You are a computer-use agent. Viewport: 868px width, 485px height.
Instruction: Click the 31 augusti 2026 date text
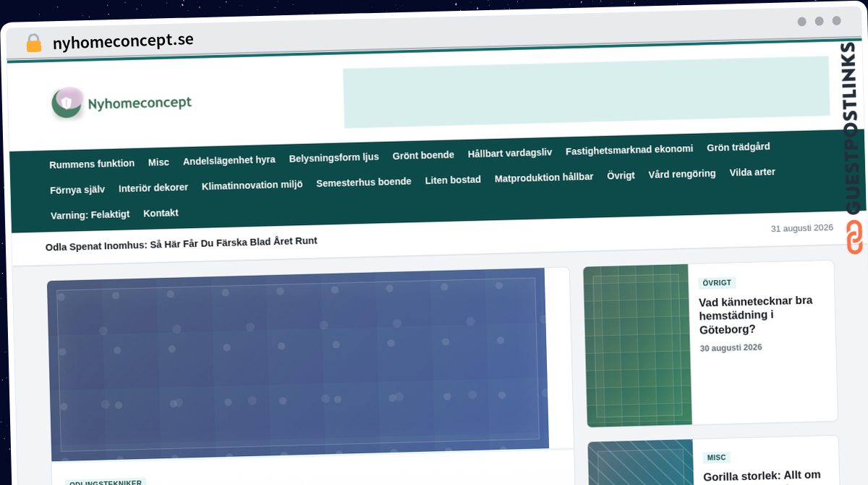click(801, 228)
